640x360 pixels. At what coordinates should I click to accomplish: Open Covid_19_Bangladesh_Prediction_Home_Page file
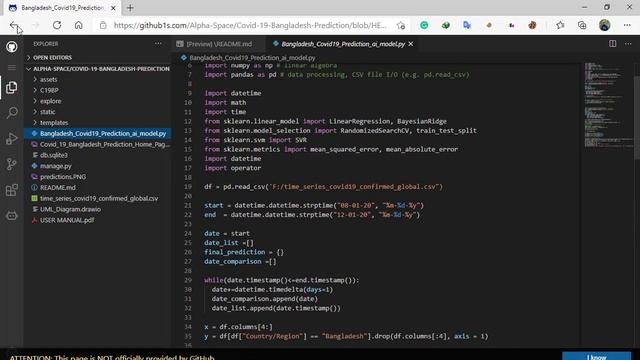(98, 144)
